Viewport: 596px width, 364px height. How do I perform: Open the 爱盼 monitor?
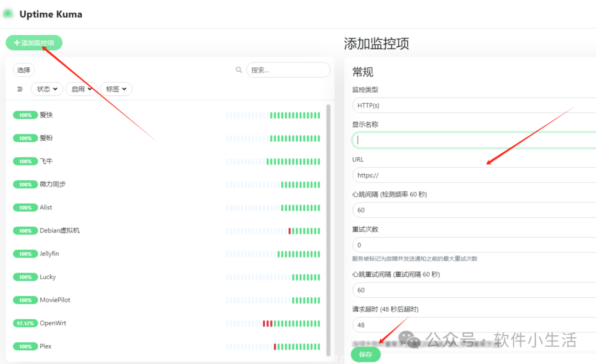point(167,138)
